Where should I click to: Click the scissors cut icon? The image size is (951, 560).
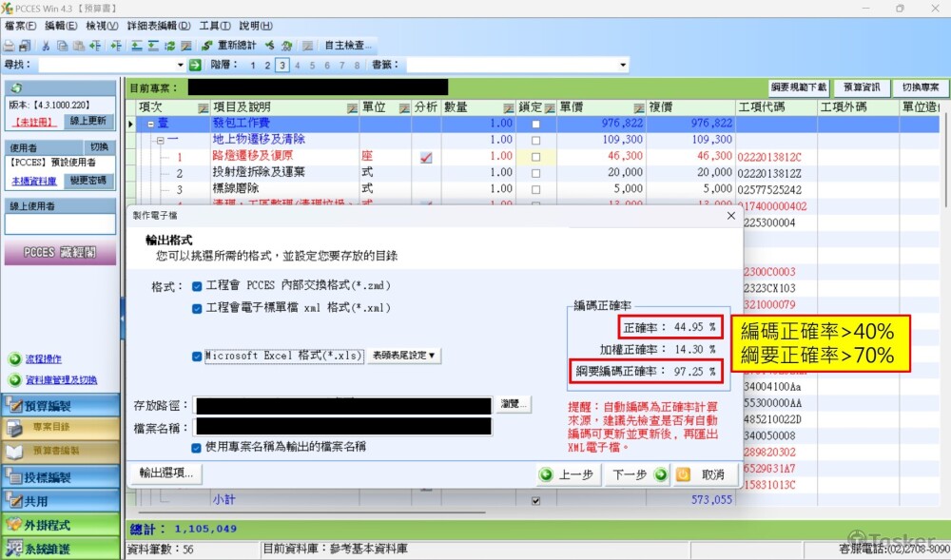(x=46, y=46)
